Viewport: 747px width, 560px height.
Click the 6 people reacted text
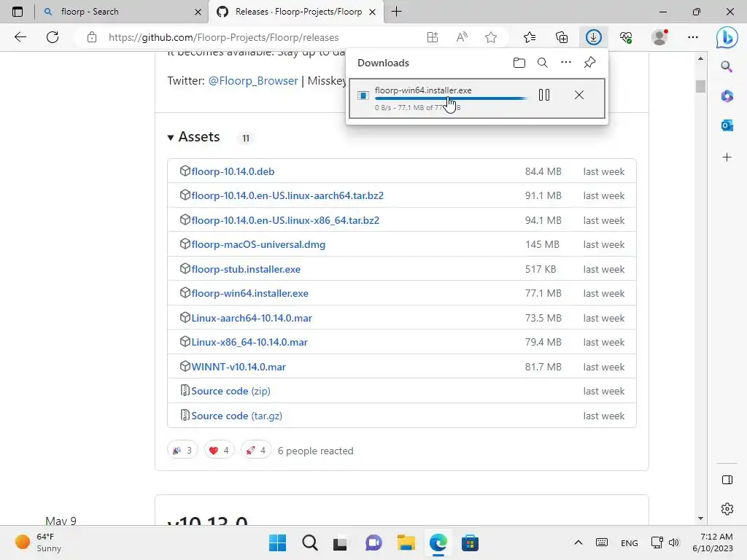click(315, 451)
